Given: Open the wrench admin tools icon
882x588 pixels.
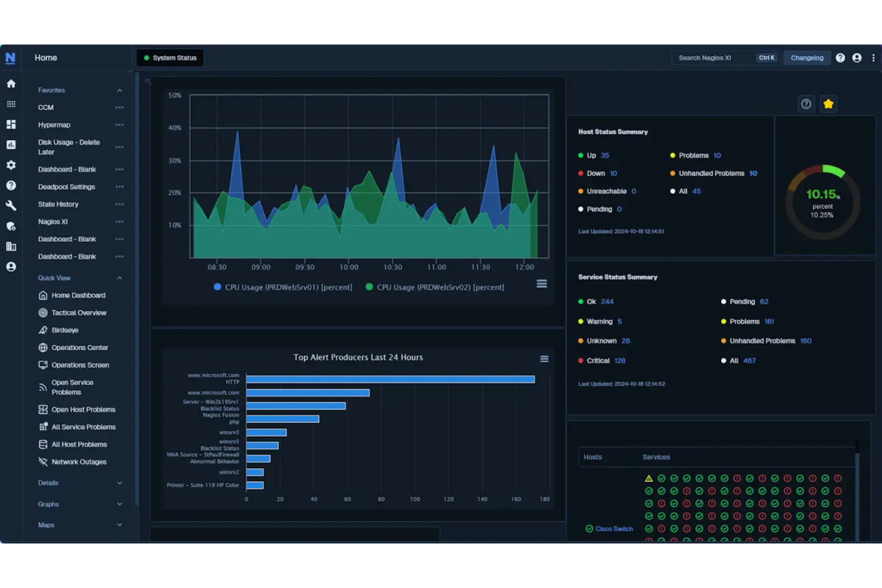Looking at the screenshot, I should (11, 205).
